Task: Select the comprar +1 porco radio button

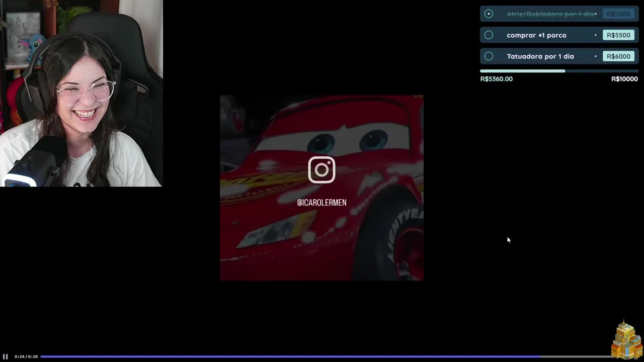Action: tap(489, 35)
